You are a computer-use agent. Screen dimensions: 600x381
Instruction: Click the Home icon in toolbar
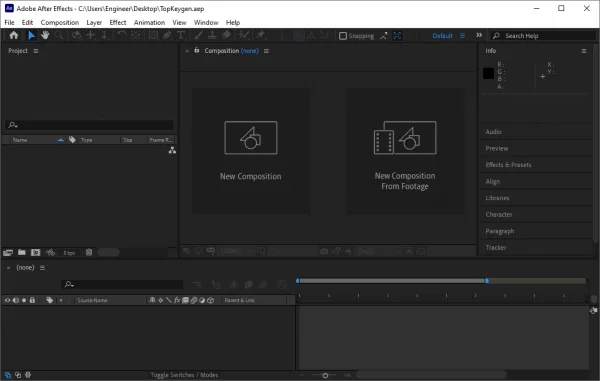pyautogui.click(x=14, y=36)
